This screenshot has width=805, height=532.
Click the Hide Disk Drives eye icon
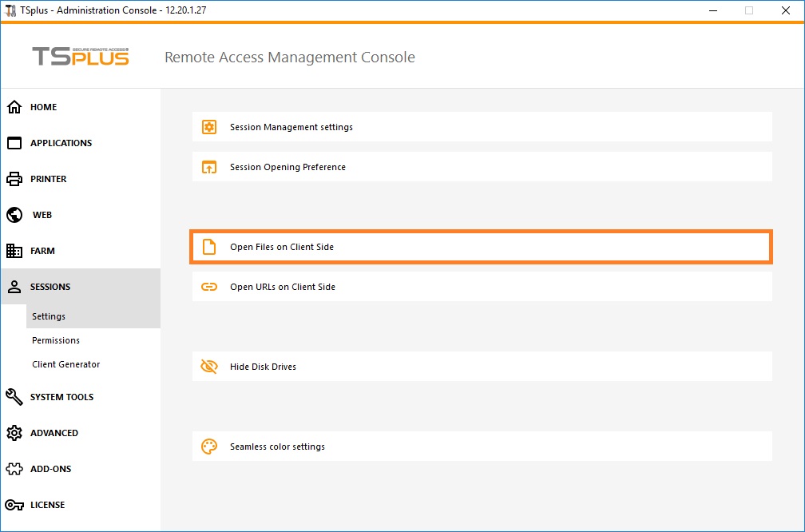tap(209, 367)
